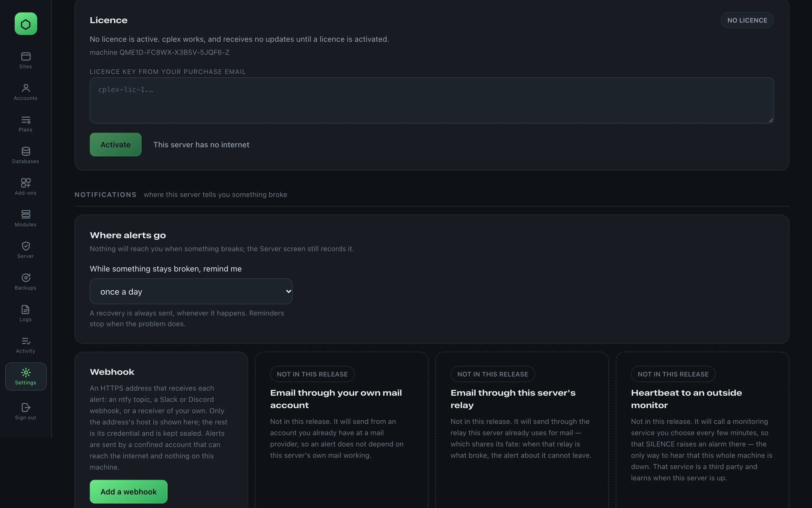812x508 pixels.
Task: Click the Sign out icon
Action: [x=26, y=408]
